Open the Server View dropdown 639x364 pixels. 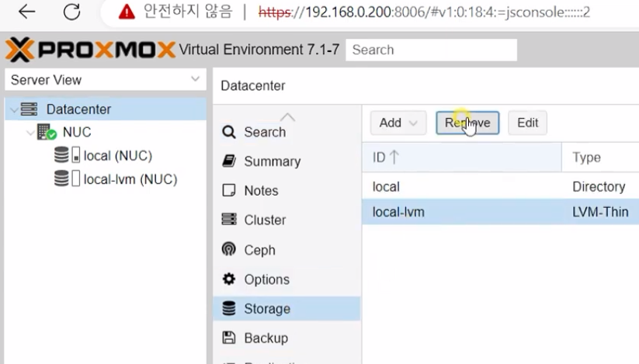pos(105,79)
